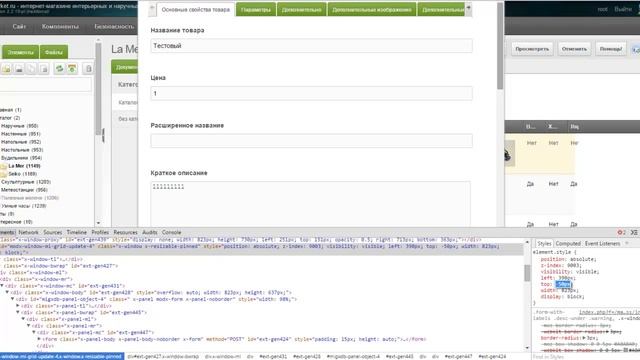Click the Просмотреть button
Image resolution: width=640 pixels, height=360 pixels.
pyautogui.click(x=532, y=49)
